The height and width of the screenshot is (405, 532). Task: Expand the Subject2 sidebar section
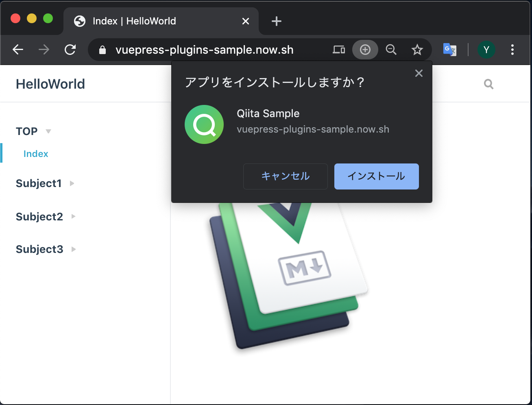point(46,216)
